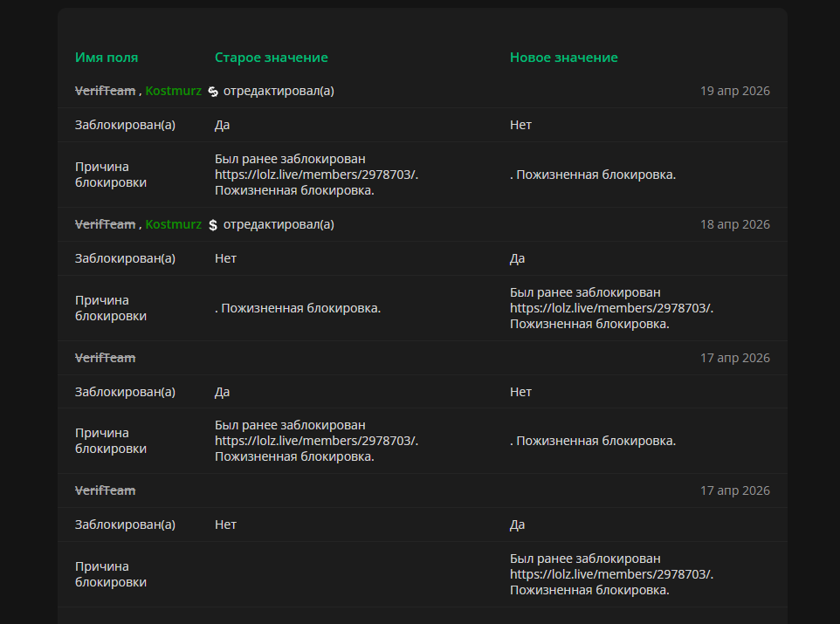Screen dimensions: 840x624
Task: Open struck-through VerifTeam name in 19 апр entry
Action: [x=105, y=91]
